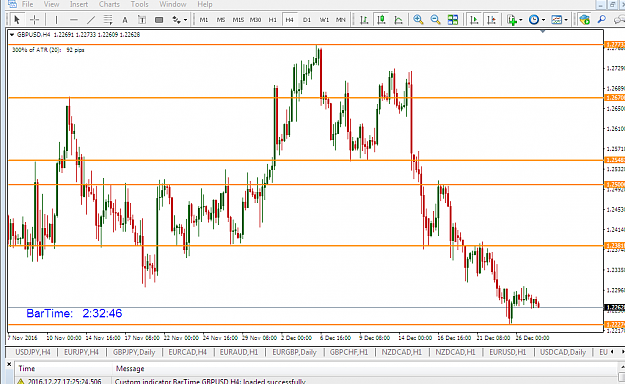Viewport: 625px width, 384px height.
Task: Switch chart type to candlesticks
Action: pyautogui.click(x=381, y=20)
